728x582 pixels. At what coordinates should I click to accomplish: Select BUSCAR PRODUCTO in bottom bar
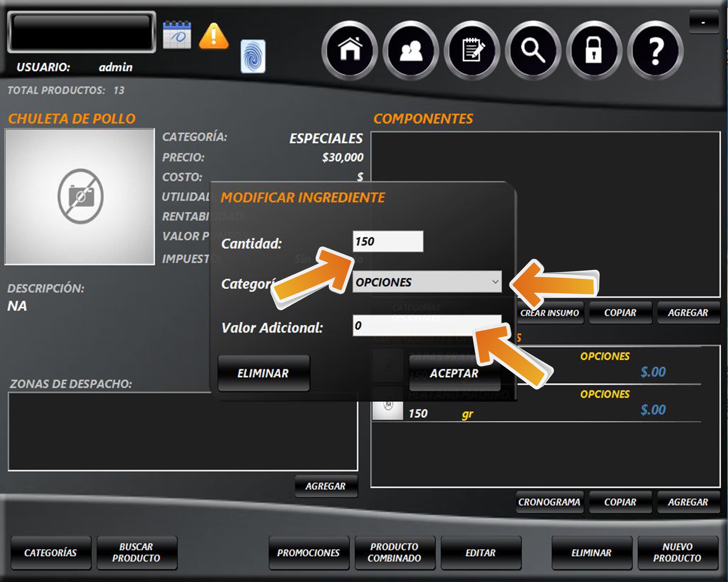pos(137,553)
